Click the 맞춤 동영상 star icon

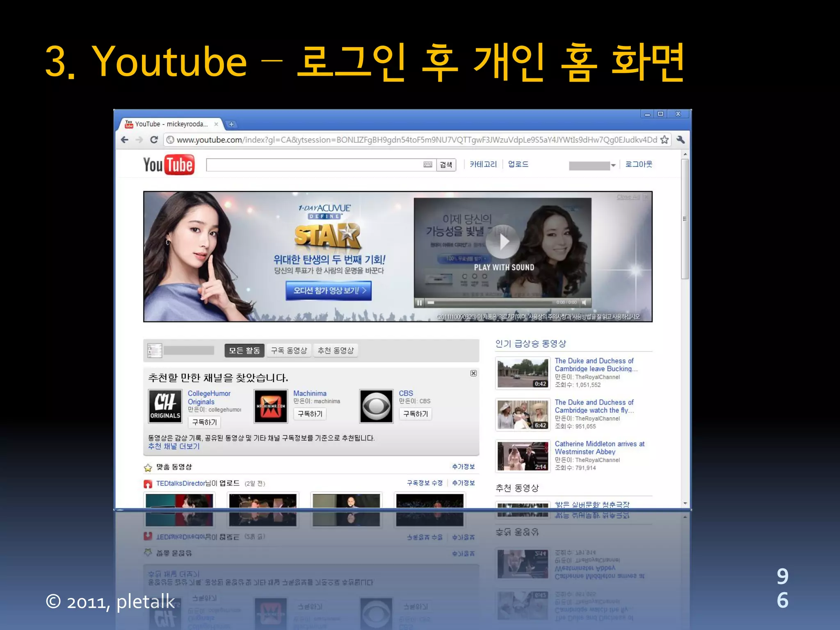148,468
